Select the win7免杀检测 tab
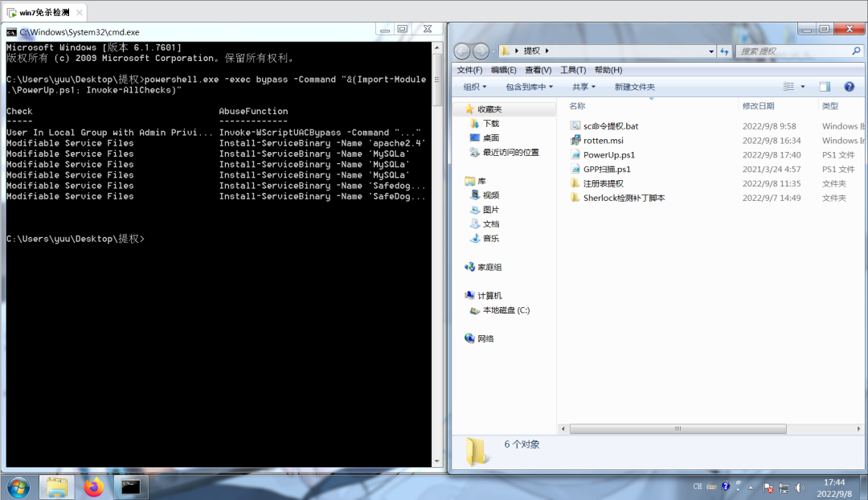This screenshot has height=500, width=868. [x=43, y=12]
